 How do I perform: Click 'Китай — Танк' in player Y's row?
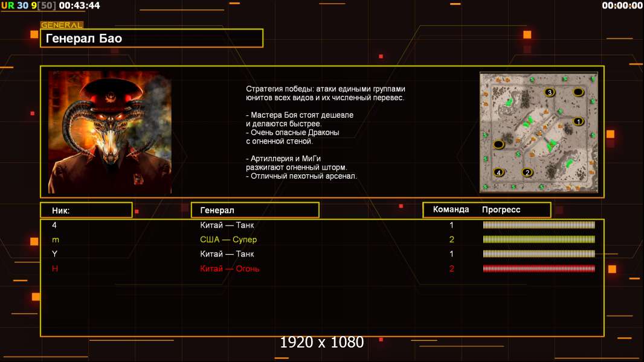pyautogui.click(x=227, y=254)
